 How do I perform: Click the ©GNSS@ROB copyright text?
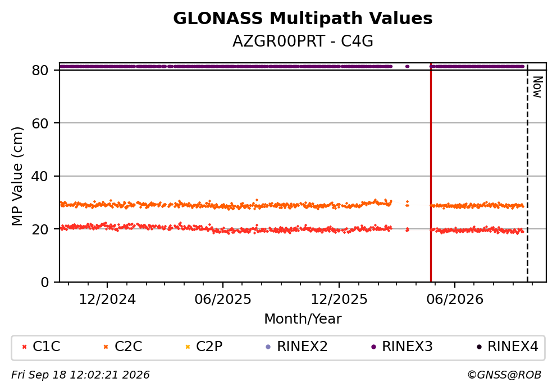[504, 375]
